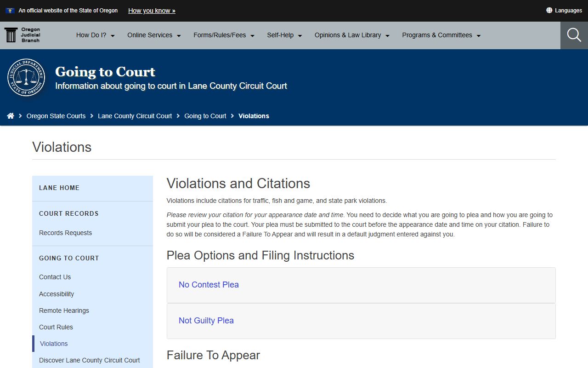Expand Opinions & Law Library menu

(352, 35)
